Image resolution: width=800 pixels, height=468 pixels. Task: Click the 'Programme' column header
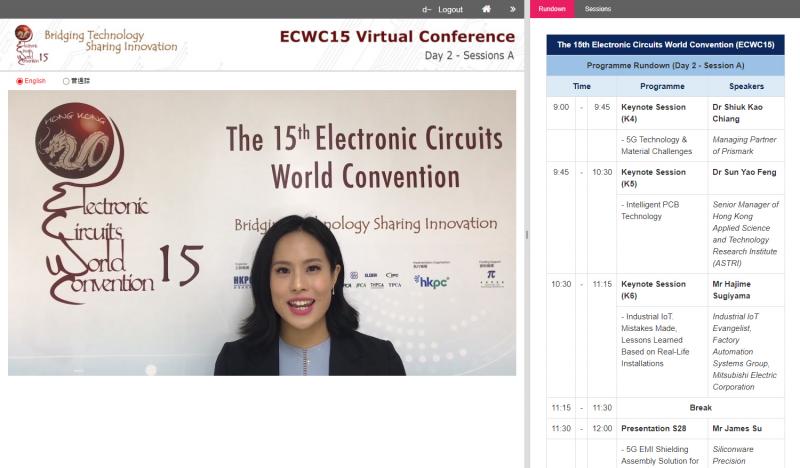click(662, 86)
